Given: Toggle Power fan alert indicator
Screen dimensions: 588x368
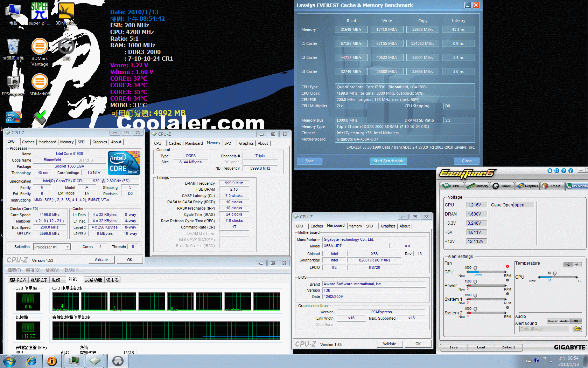Looking at the screenshot, I should (x=507, y=280).
